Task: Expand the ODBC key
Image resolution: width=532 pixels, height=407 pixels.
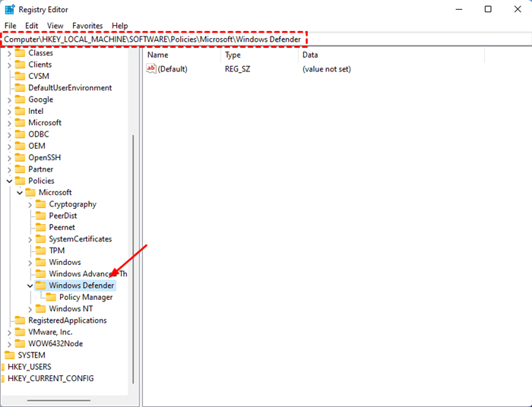Action: [9, 135]
